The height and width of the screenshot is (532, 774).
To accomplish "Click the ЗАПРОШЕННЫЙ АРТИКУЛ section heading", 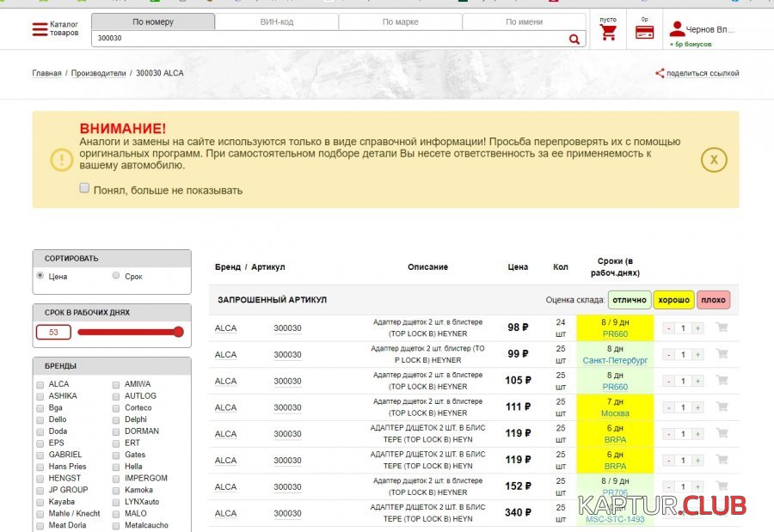I will [272, 300].
